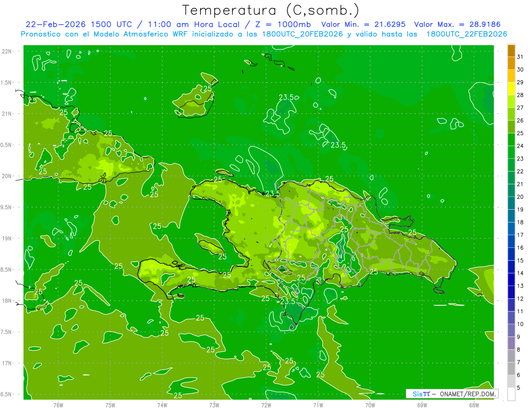Click the 'Valor Min. = 21.6295' readout
This screenshot has width=532, height=411.
tap(363, 24)
